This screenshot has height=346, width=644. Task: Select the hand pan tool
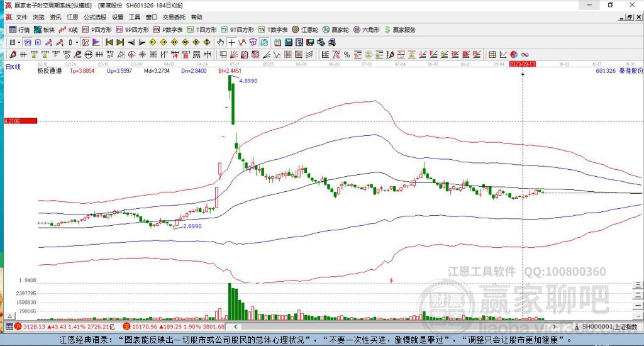coord(221,42)
